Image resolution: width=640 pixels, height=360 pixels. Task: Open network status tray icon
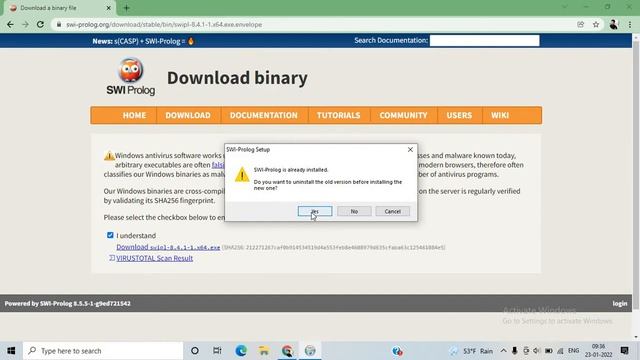[x=560, y=351]
